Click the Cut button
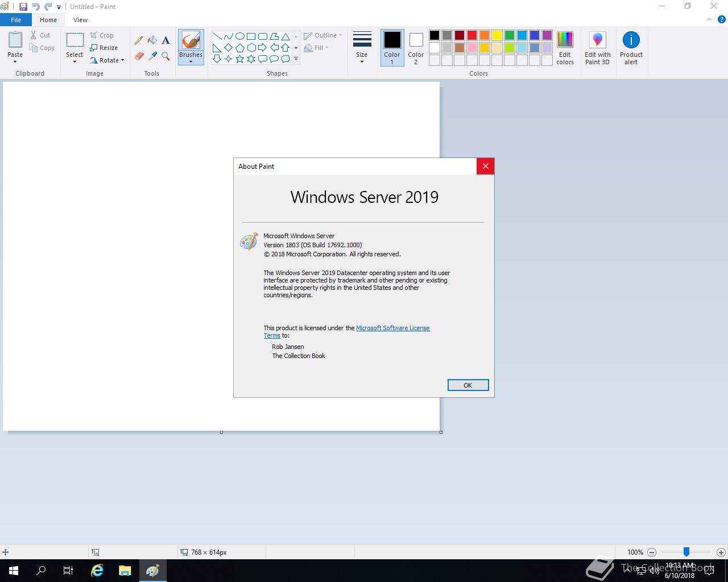The width and height of the screenshot is (728, 582). pyautogui.click(x=40, y=35)
